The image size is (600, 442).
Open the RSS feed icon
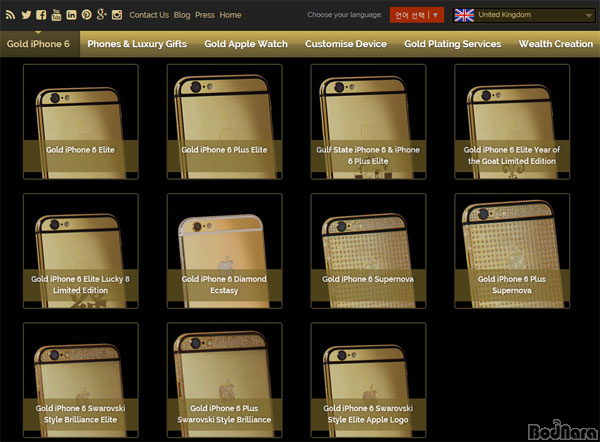10,15
